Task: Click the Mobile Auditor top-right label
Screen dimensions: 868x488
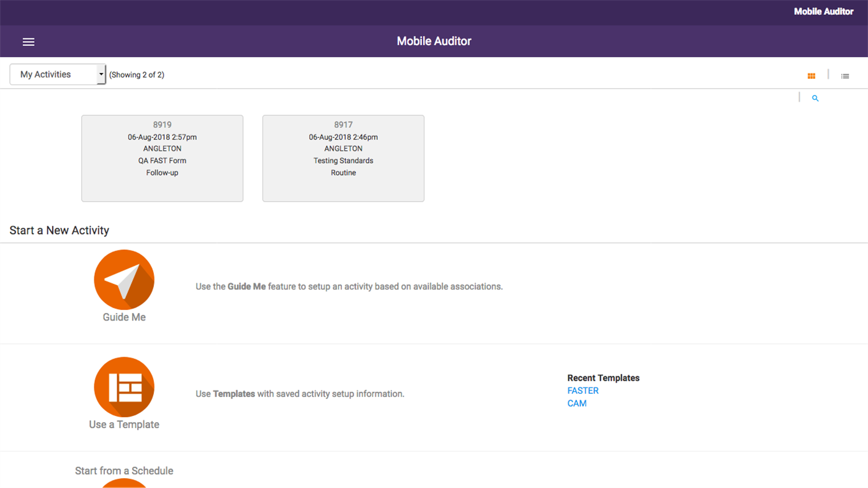Action: pos(823,11)
